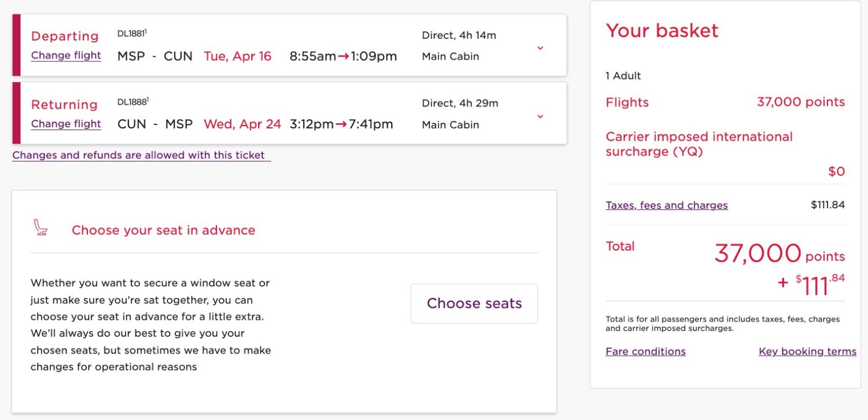Expand the Returning flight details chevron
Viewport: 868px width, 420px height.
[540, 117]
